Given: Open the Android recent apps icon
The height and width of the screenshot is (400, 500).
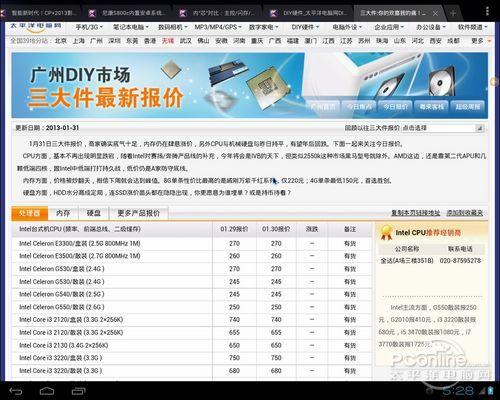Looking at the screenshot, I should 78,391.
